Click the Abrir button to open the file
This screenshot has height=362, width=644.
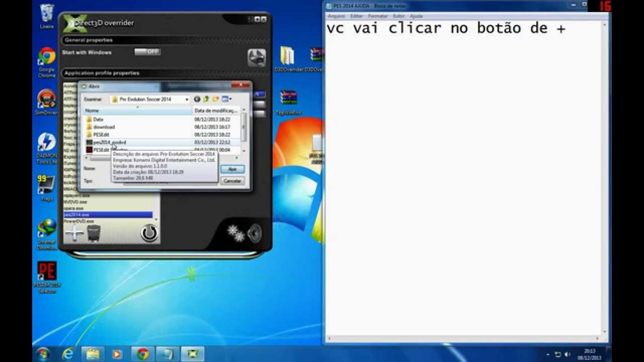[x=232, y=169]
